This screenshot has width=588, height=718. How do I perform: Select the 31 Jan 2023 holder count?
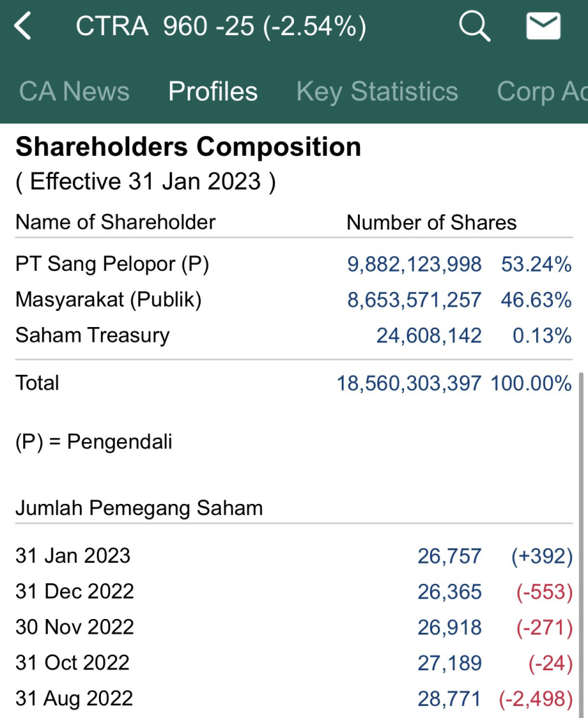pyautogui.click(x=449, y=556)
